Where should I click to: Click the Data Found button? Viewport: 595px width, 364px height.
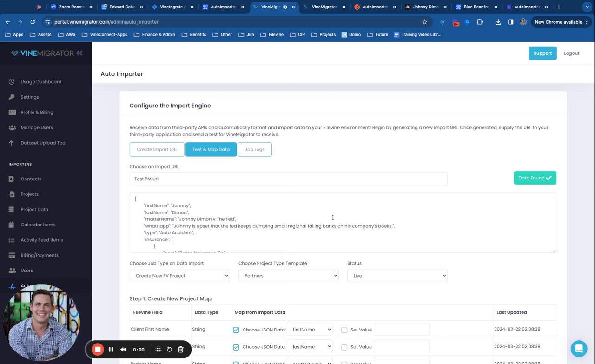[535, 178]
